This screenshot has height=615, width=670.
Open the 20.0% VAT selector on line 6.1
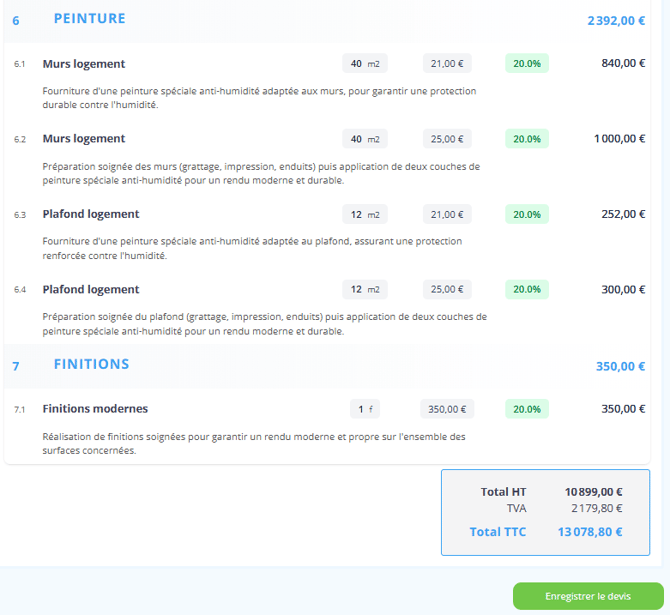(x=526, y=64)
